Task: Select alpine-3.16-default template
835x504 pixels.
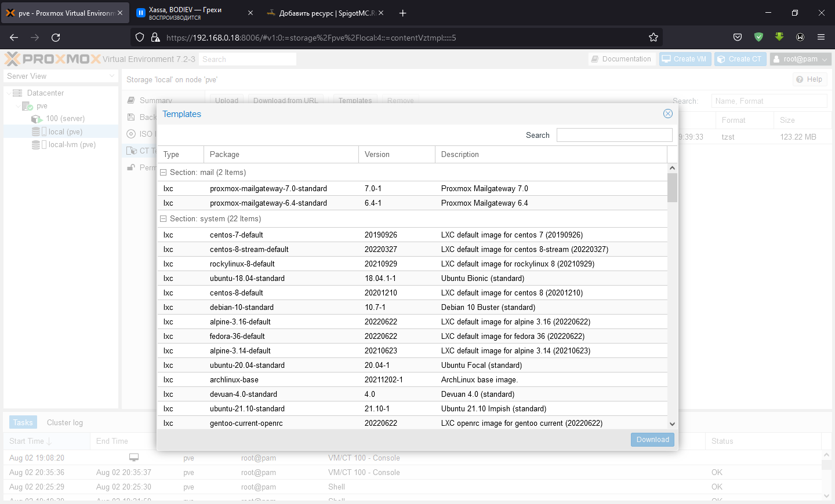Action: coord(412,322)
